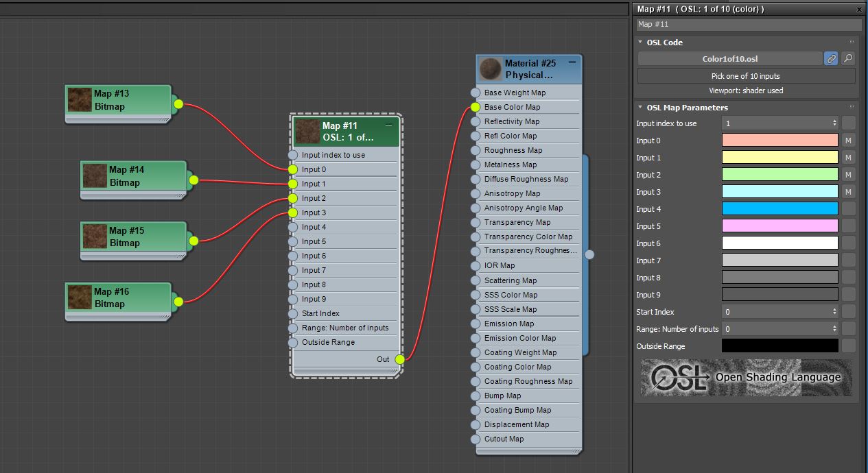
Task: Toggle the M map button for Input 3
Action: [x=849, y=192]
